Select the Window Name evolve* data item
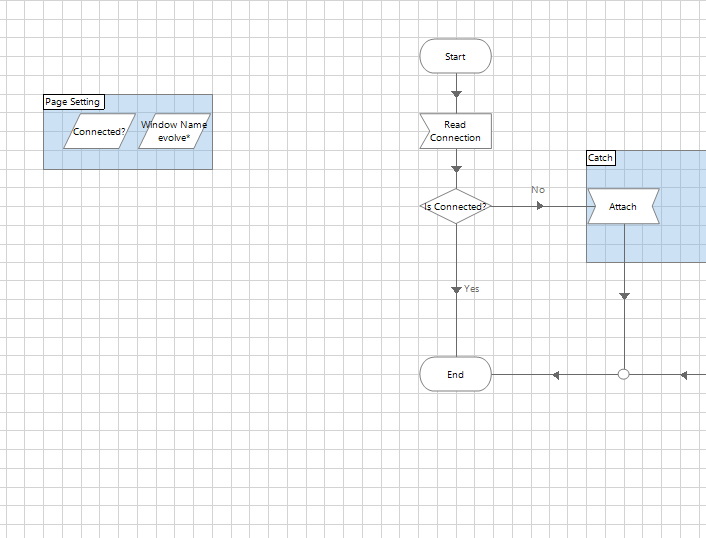 [174, 131]
